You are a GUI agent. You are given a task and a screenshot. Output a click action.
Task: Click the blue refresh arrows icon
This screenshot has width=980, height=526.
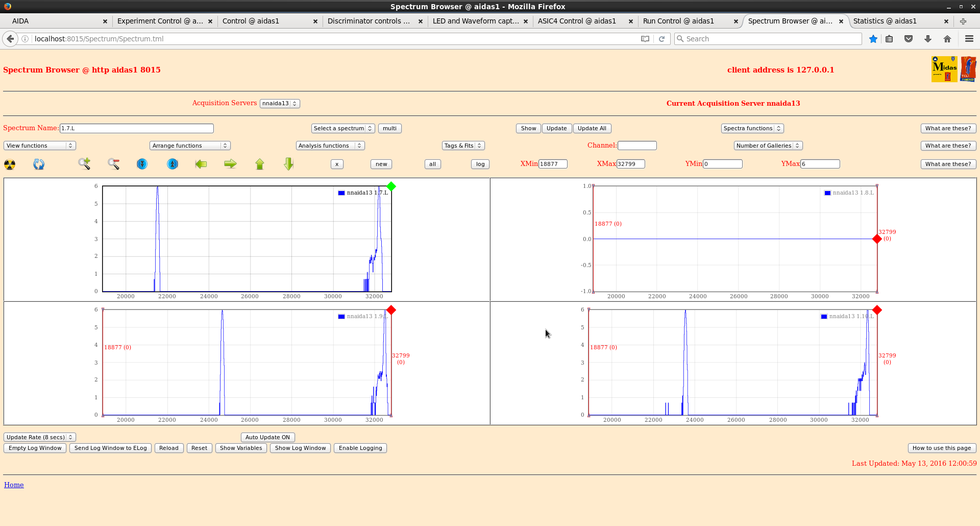point(39,164)
